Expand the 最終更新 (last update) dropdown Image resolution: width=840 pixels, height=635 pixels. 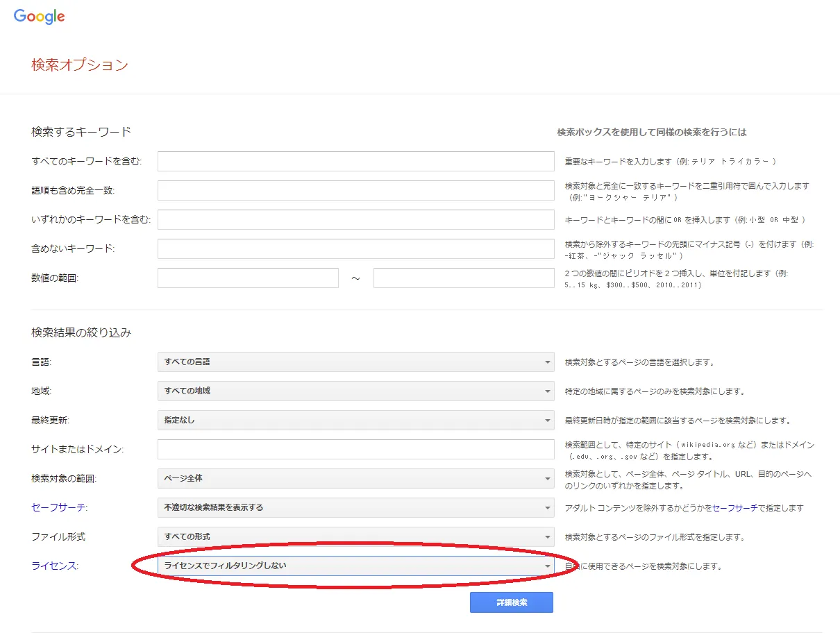tap(355, 420)
